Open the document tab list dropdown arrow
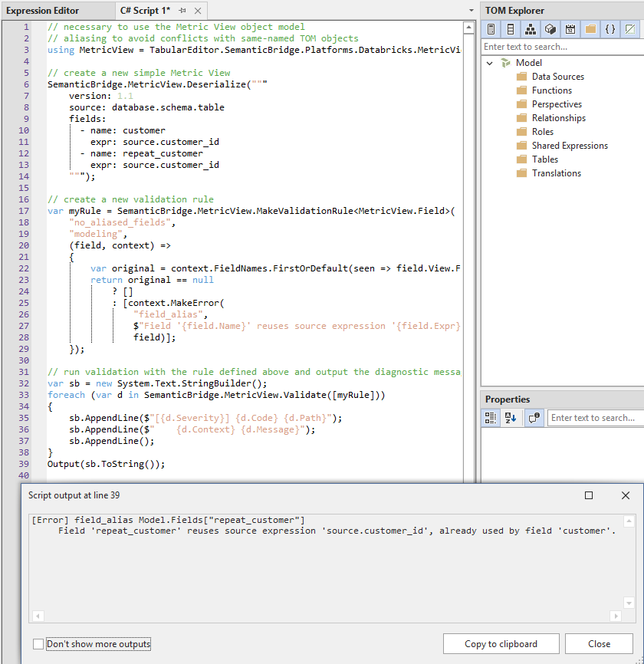 pos(472,10)
